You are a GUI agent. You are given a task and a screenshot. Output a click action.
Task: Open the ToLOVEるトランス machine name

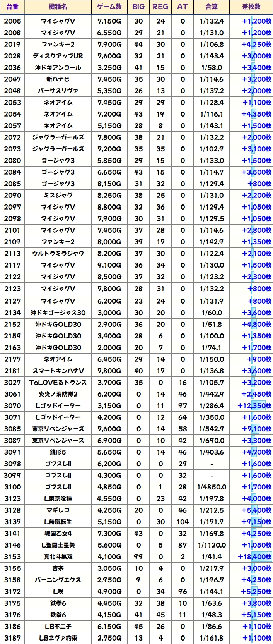pos(58,382)
